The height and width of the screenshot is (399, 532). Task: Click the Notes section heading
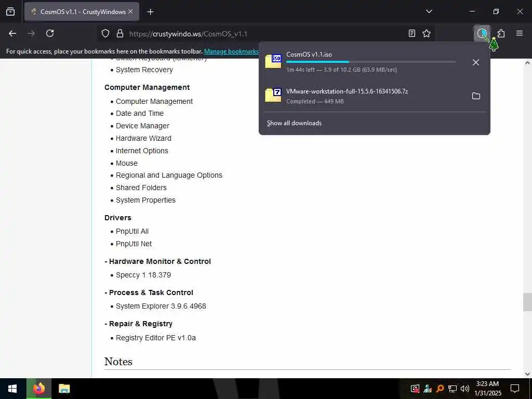point(118,362)
